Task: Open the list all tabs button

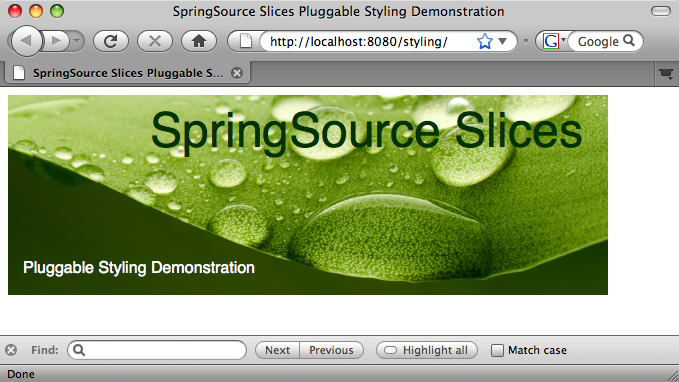Action: click(666, 74)
